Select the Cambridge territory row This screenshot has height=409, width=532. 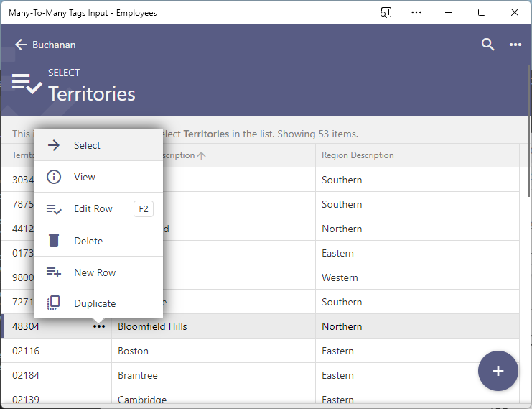(x=142, y=400)
